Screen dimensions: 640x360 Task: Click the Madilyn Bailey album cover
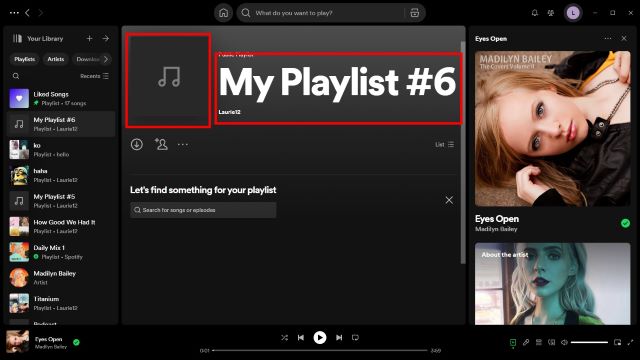click(x=553, y=129)
